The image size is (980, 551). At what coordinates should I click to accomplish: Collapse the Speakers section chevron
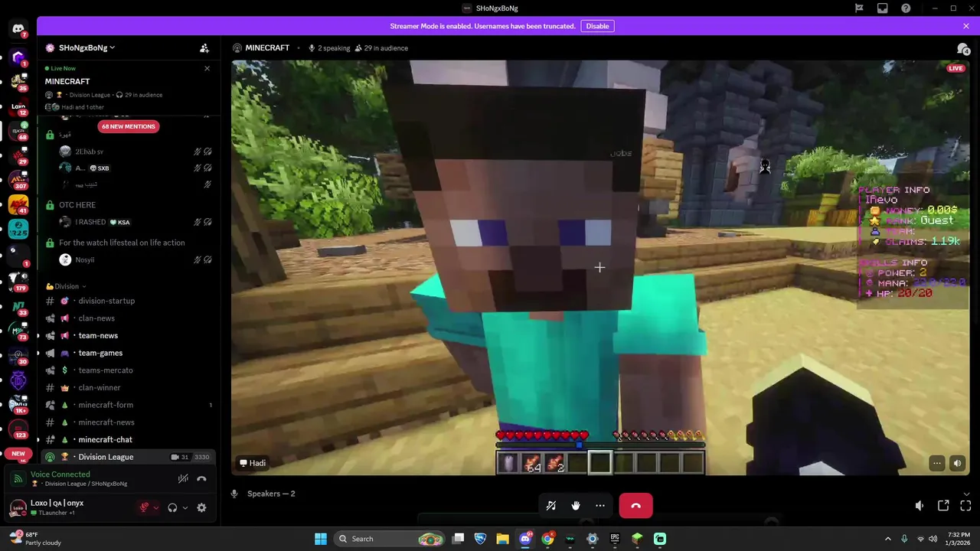[966, 494]
